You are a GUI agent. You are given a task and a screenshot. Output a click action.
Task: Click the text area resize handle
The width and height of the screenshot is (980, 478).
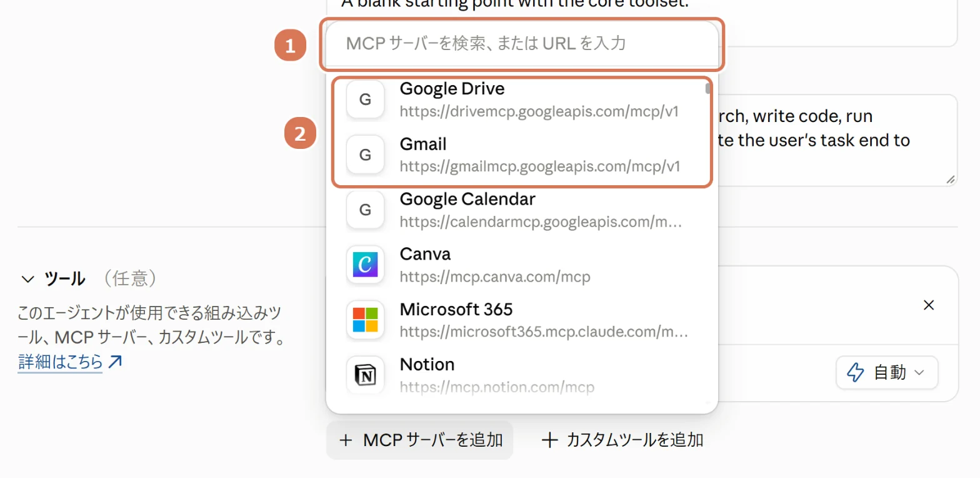click(x=951, y=180)
